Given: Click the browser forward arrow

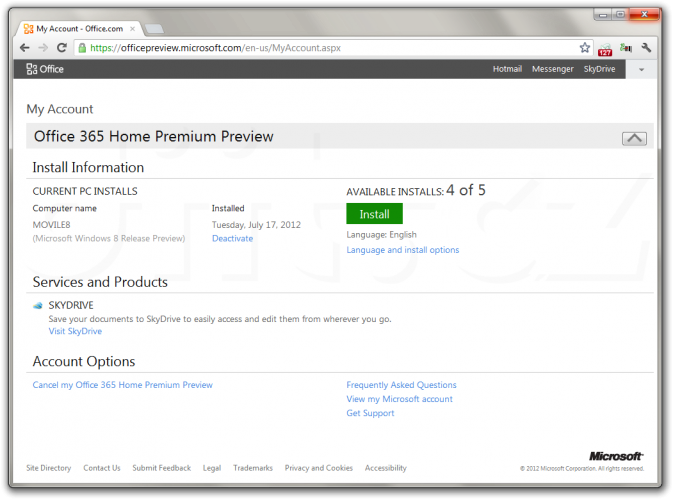Looking at the screenshot, I should (x=43, y=48).
